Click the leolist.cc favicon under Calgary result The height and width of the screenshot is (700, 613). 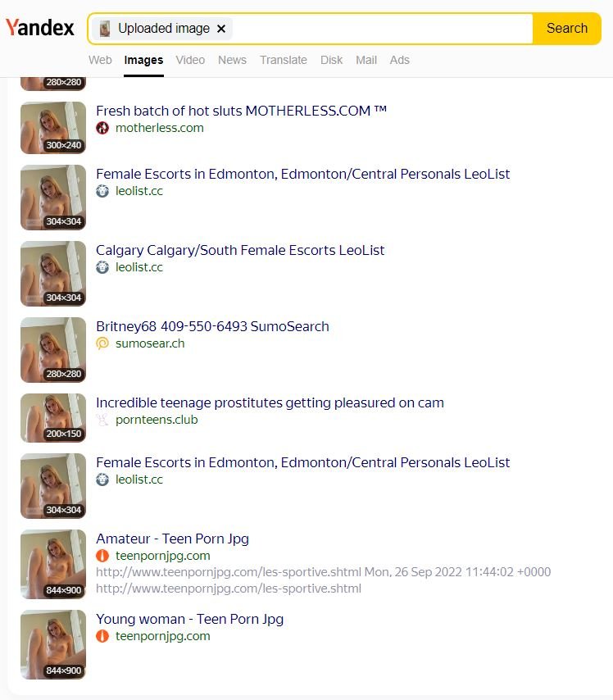pyautogui.click(x=102, y=267)
